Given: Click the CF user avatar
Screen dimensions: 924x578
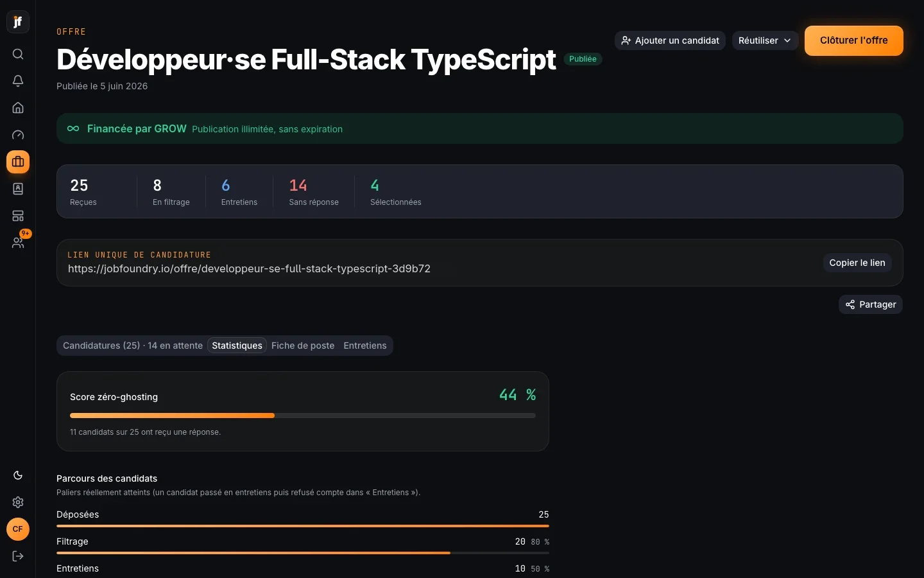Looking at the screenshot, I should [18, 529].
